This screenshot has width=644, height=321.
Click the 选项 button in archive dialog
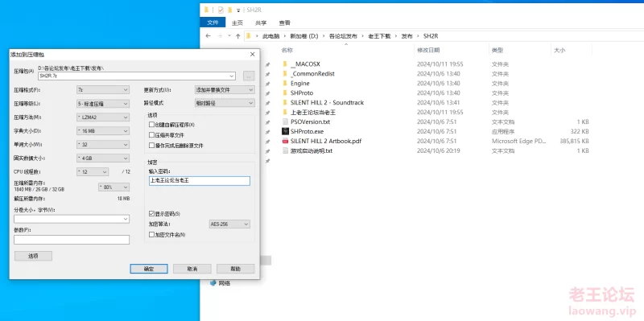(x=33, y=256)
